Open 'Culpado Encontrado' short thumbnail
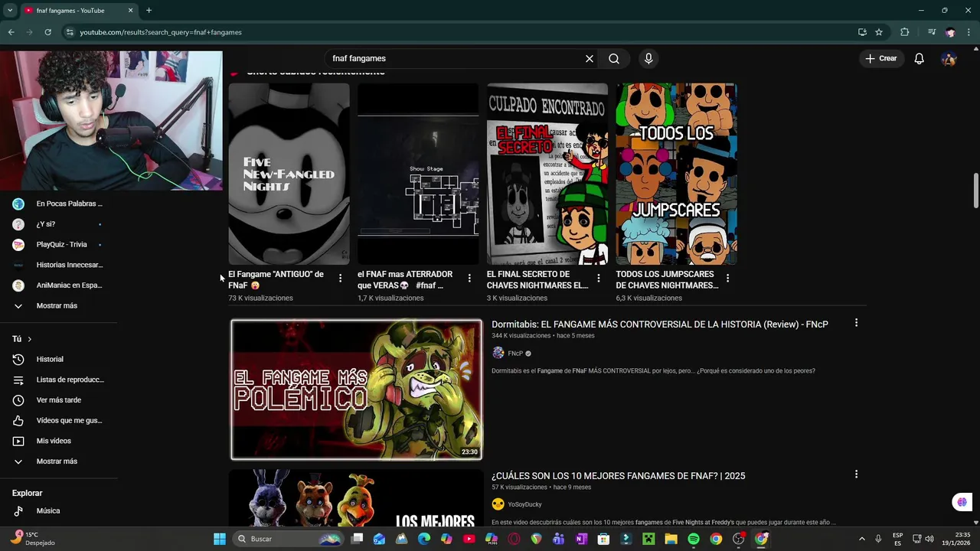Viewport: 980px width, 551px height. (x=547, y=174)
